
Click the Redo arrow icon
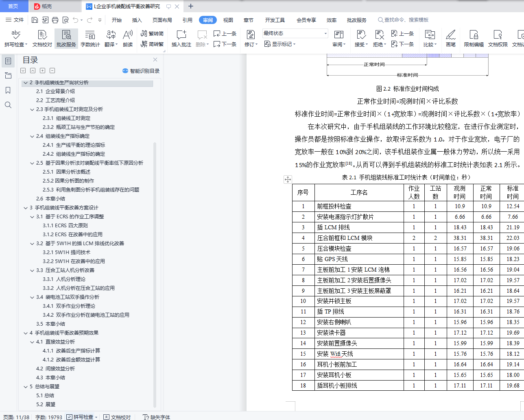coord(90,20)
